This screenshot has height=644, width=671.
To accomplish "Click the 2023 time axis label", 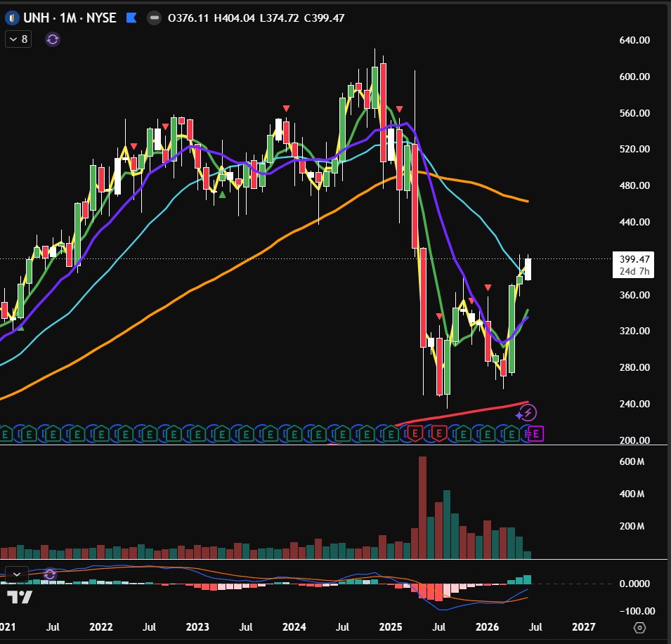I will 197,627.
